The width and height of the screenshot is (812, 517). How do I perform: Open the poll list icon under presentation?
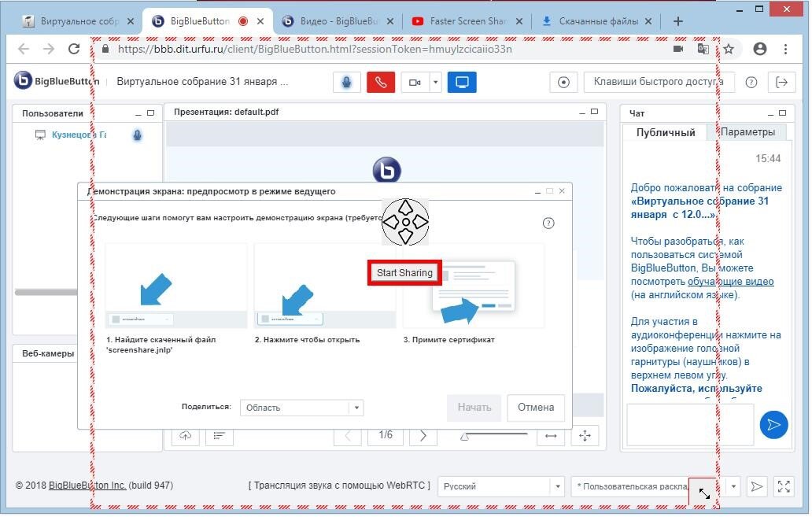pos(219,436)
